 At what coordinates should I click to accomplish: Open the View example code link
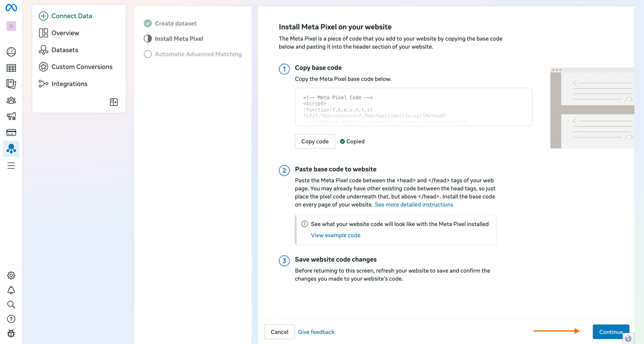[x=335, y=235]
